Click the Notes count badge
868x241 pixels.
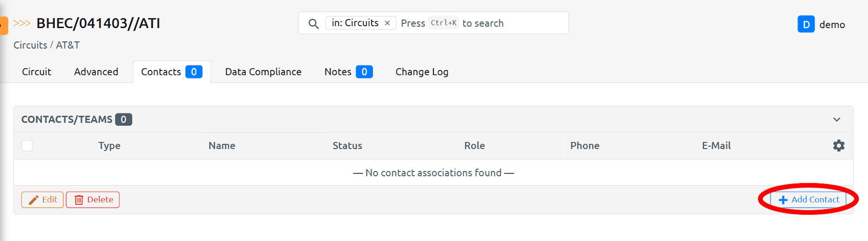pos(364,72)
